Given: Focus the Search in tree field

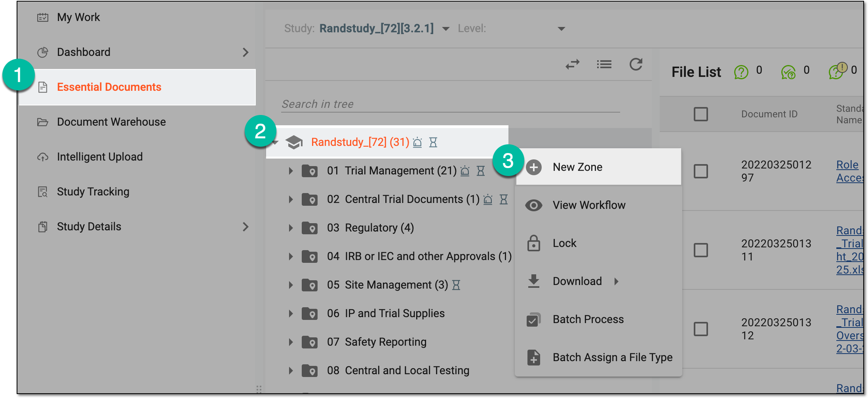Looking at the screenshot, I should (x=451, y=104).
